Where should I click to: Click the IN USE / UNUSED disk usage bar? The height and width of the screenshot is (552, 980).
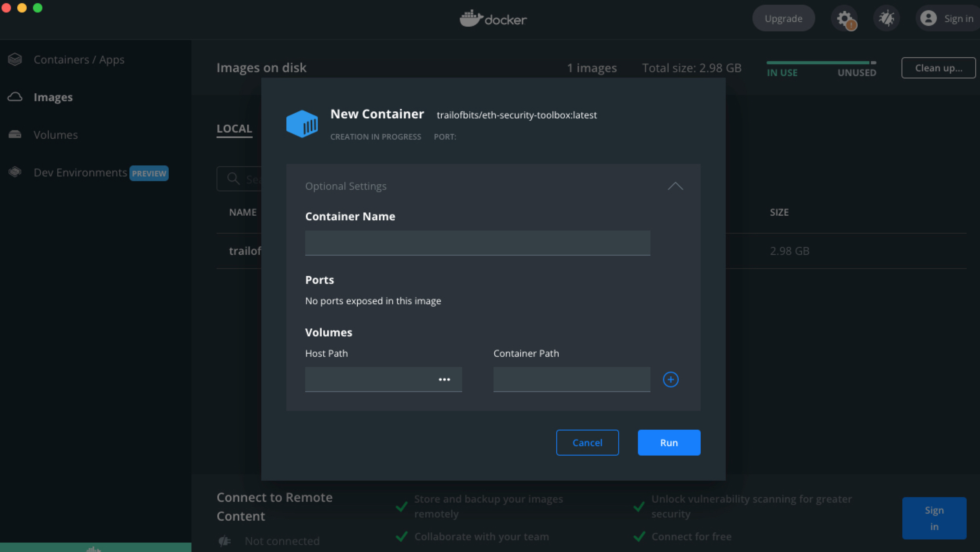pos(821,63)
